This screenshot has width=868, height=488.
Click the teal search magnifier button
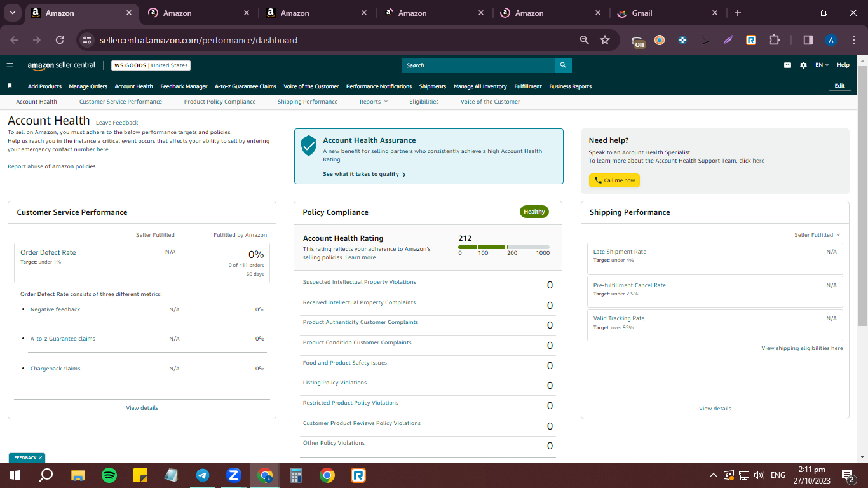coord(563,65)
